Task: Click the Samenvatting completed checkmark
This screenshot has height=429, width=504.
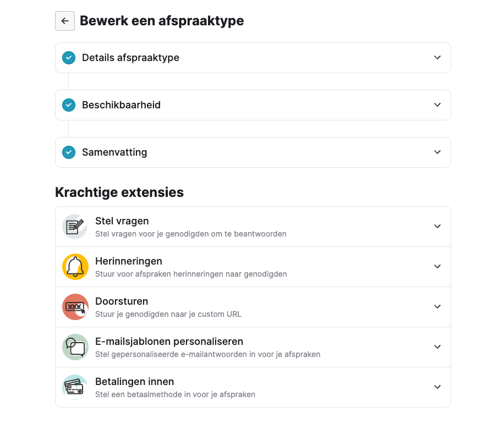Action: [69, 152]
